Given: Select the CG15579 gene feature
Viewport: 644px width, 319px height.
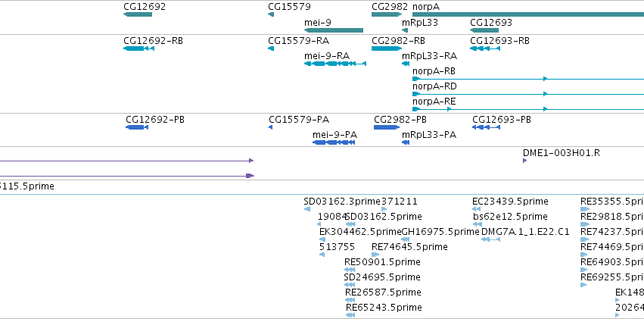Looking at the screenshot, I should click(271, 14).
